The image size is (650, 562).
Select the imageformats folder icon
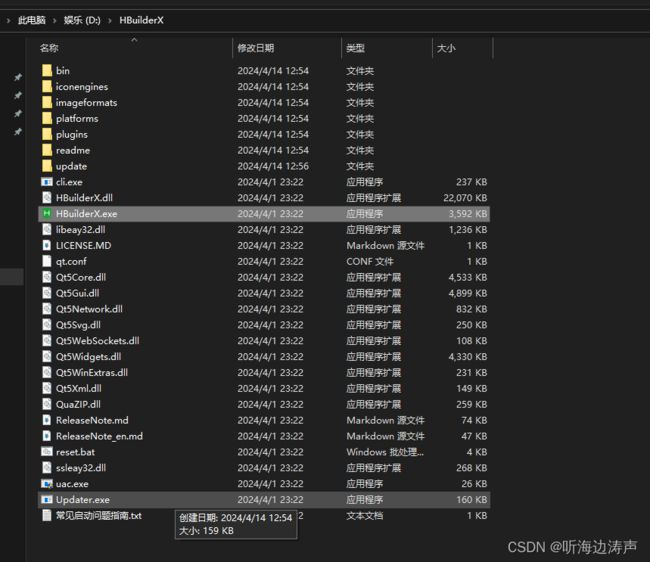point(47,102)
